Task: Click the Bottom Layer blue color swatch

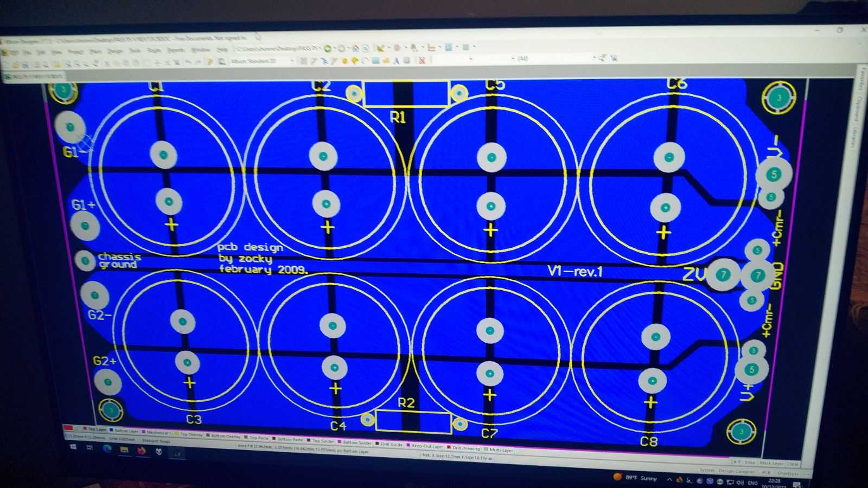Action: coord(111,430)
